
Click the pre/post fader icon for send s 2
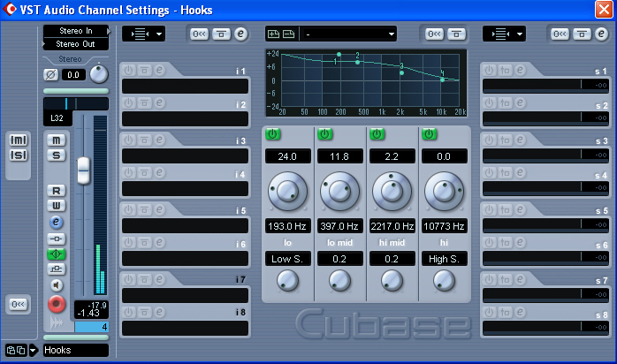coord(506,103)
